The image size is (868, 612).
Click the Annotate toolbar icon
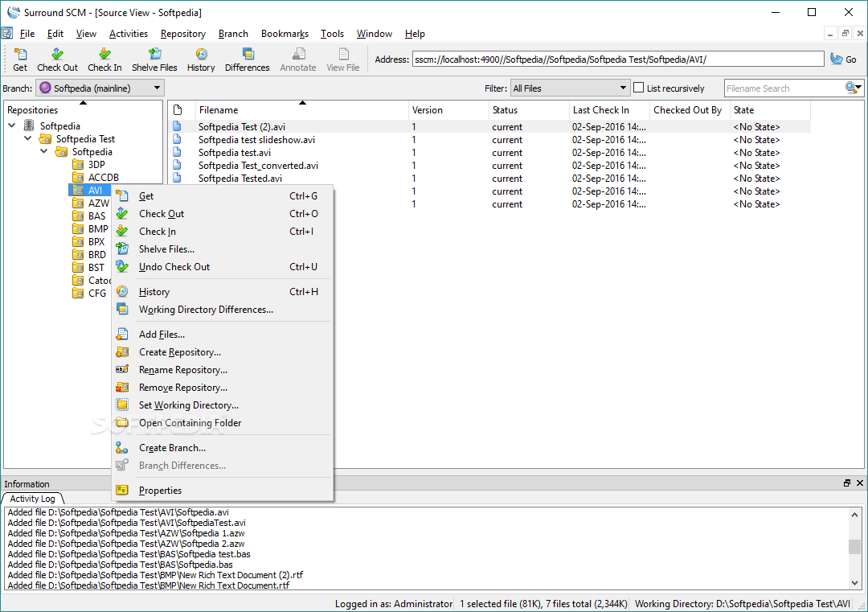point(298,60)
